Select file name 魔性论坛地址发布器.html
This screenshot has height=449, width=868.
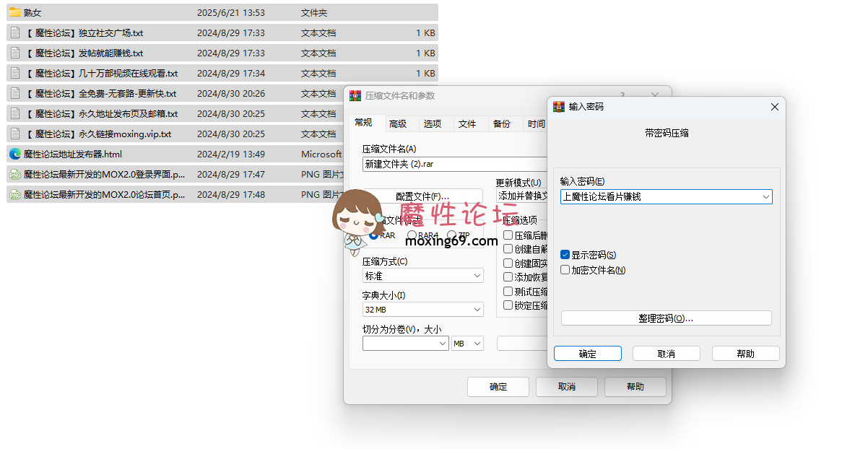(73, 154)
